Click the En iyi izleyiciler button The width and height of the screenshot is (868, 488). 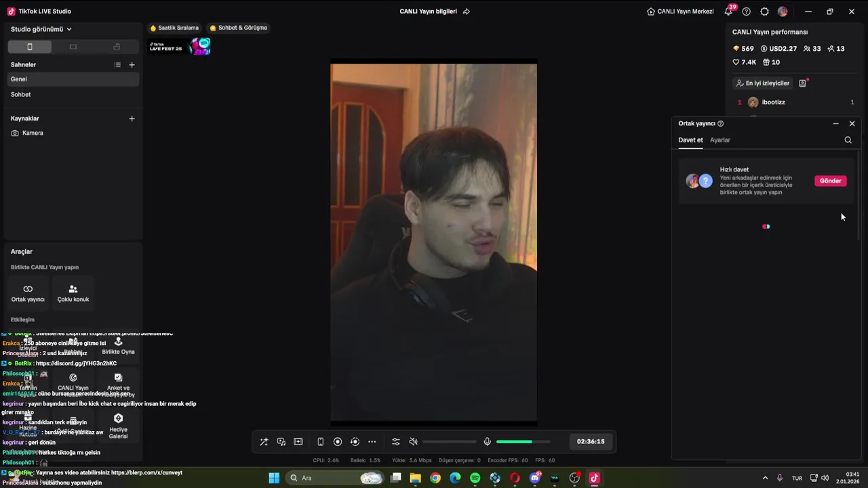[x=763, y=83]
